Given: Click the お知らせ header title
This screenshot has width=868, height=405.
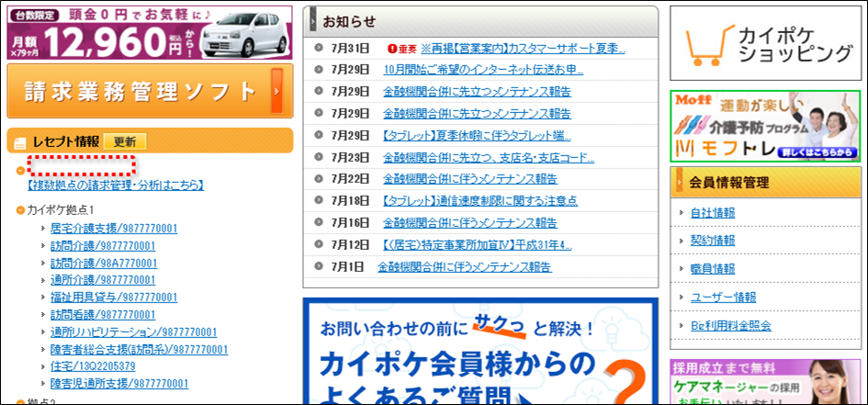Looking at the screenshot, I should (x=349, y=22).
